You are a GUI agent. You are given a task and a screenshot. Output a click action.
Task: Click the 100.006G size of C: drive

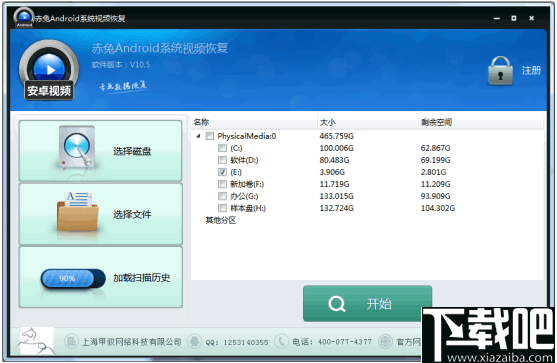336,148
